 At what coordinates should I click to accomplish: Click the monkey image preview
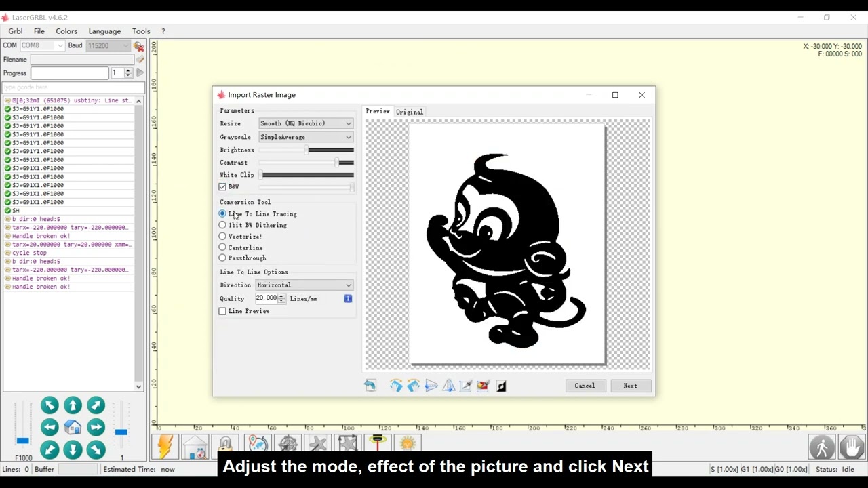(507, 245)
